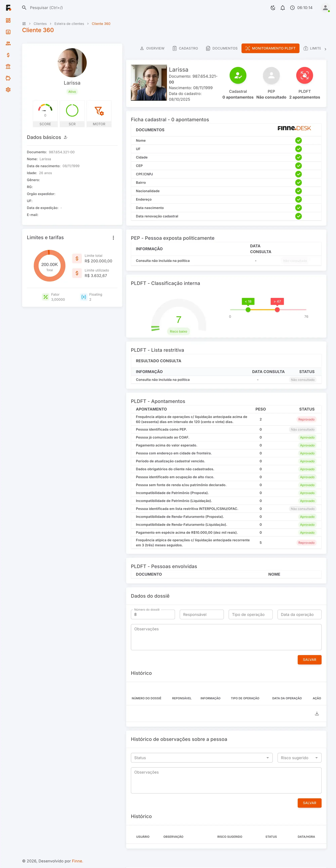Open the MOTOR filter-gear card
The image size is (336, 868).
(99, 113)
